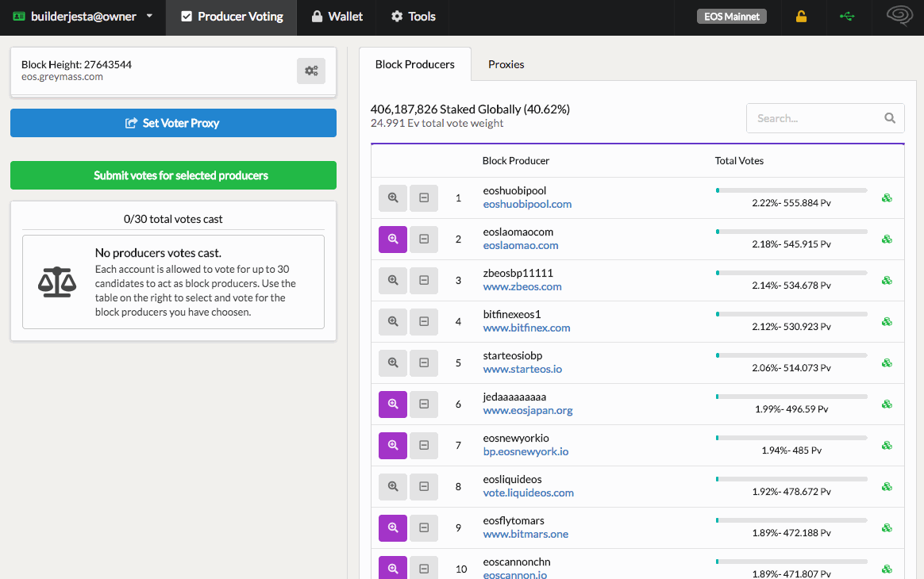924x579 pixels.
Task: Open bp.eosnewyork.io link
Action: pos(526,452)
